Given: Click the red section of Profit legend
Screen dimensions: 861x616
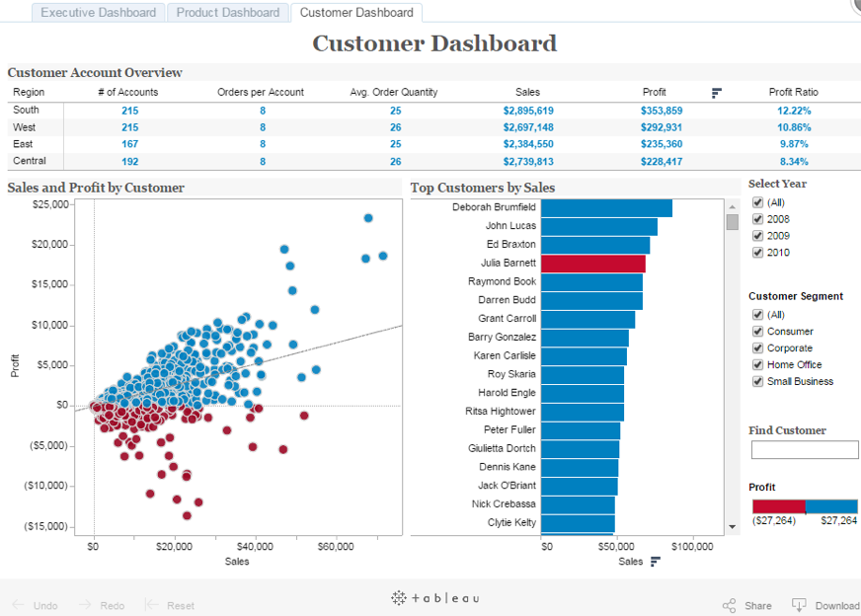Looking at the screenshot, I should (x=778, y=506).
